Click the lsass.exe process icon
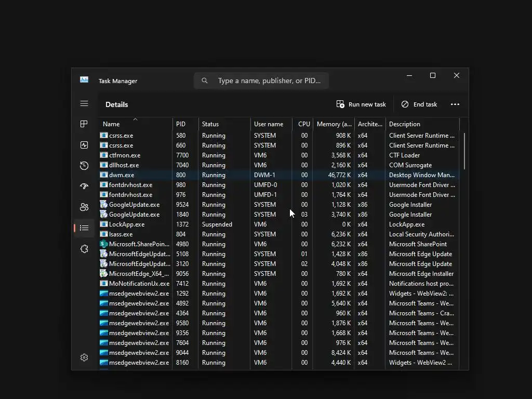This screenshot has height=399, width=532. coord(103,234)
